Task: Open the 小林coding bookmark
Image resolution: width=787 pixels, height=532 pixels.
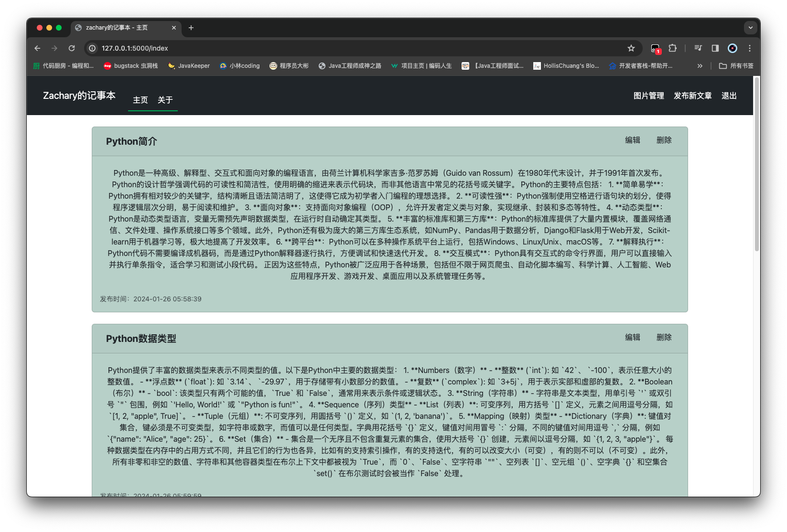Action: 239,66
